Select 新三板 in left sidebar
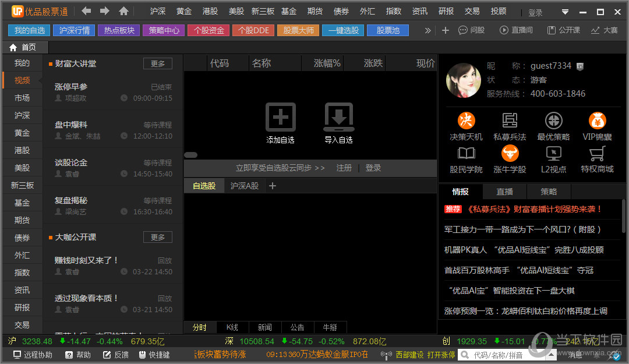The width and height of the screenshot is (629, 364). click(22, 185)
